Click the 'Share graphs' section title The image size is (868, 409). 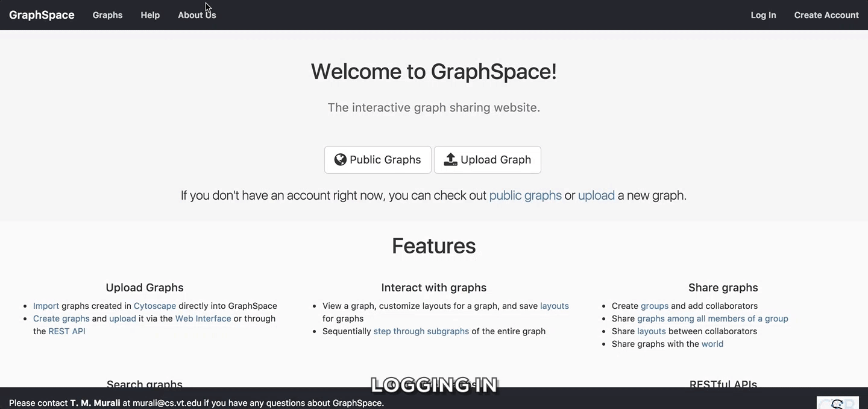(x=723, y=288)
